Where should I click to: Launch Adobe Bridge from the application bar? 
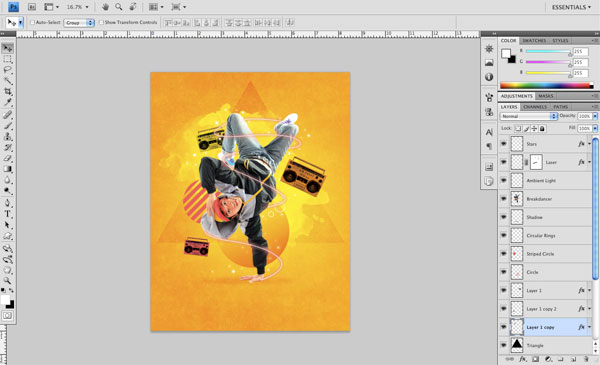[32, 7]
